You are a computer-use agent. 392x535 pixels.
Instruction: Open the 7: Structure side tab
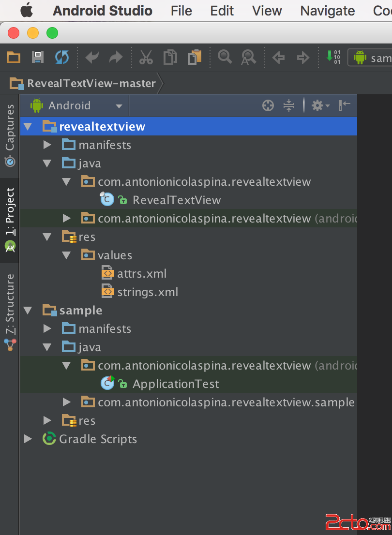[x=10, y=312]
